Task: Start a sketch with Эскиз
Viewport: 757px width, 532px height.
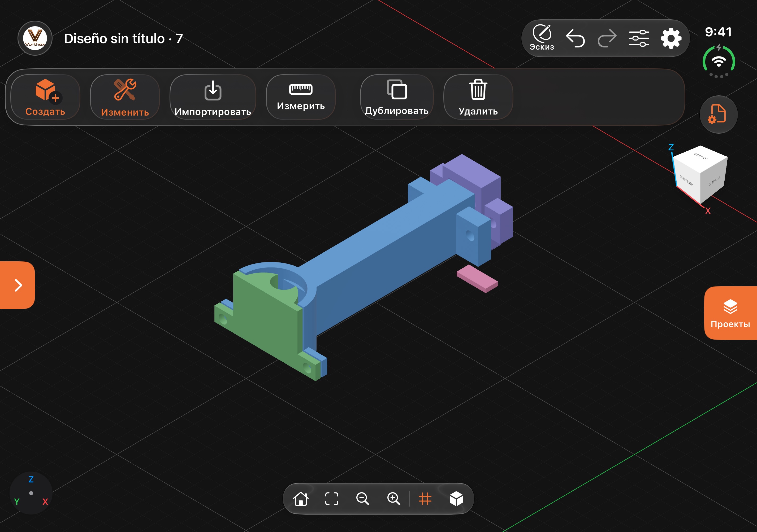Action: [542, 38]
